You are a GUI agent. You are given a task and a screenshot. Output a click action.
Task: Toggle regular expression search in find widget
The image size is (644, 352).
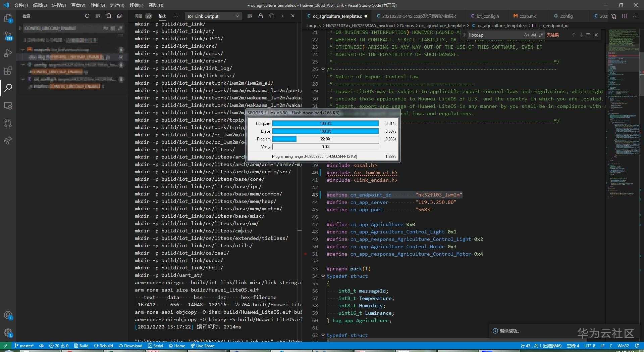541,35
